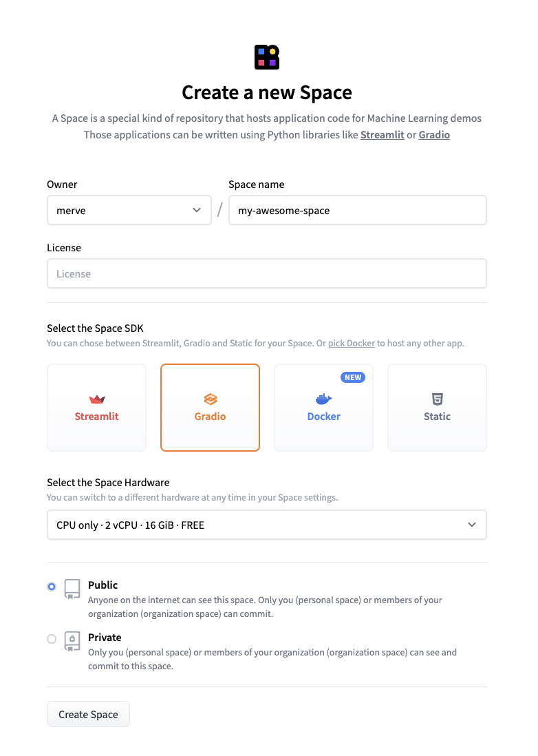The height and width of the screenshot is (756, 538).
Task: Open the Streamlit link in description
Action: click(x=382, y=135)
